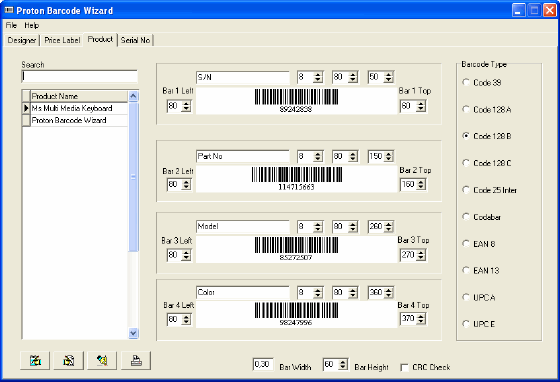Click the Product Name column header
This screenshot has width=560, height=382.
tap(79, 96)
